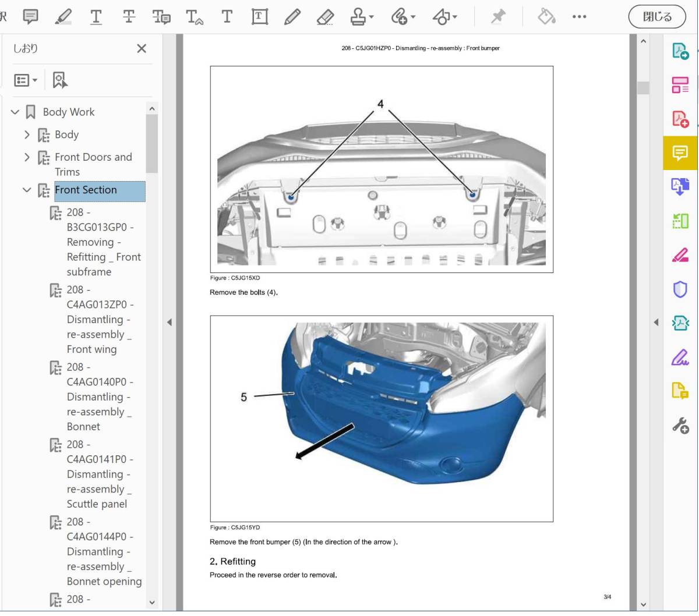699x616 pixels.
Task: Open the Scuttle panel C4AG0141P0 bookmark
Action: [x=100, y=475]
